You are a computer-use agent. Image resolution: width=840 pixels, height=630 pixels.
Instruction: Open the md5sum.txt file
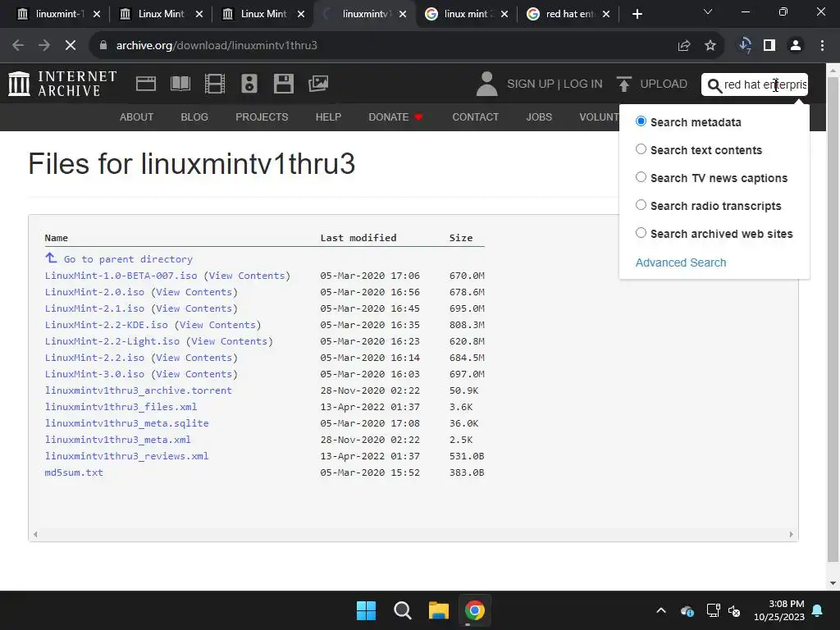pos(74,472)
